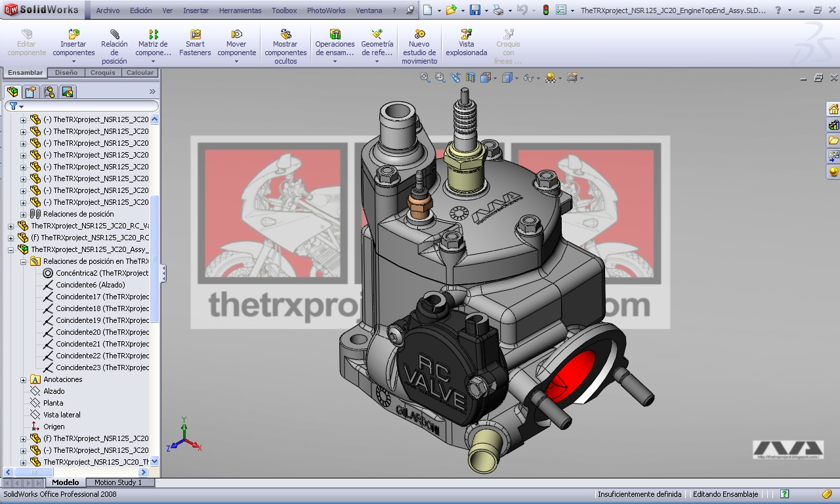Toggle the Section view icon

point(470,77)
